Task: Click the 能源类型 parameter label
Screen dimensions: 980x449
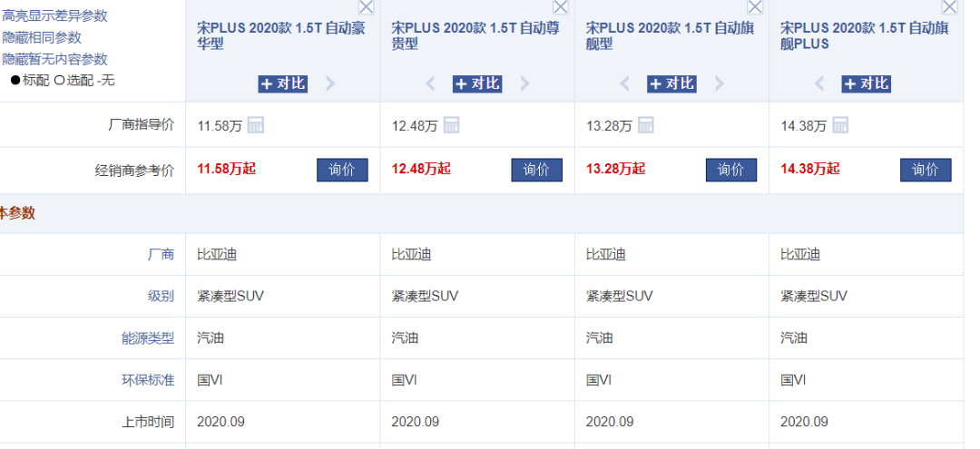Action: 148,338
